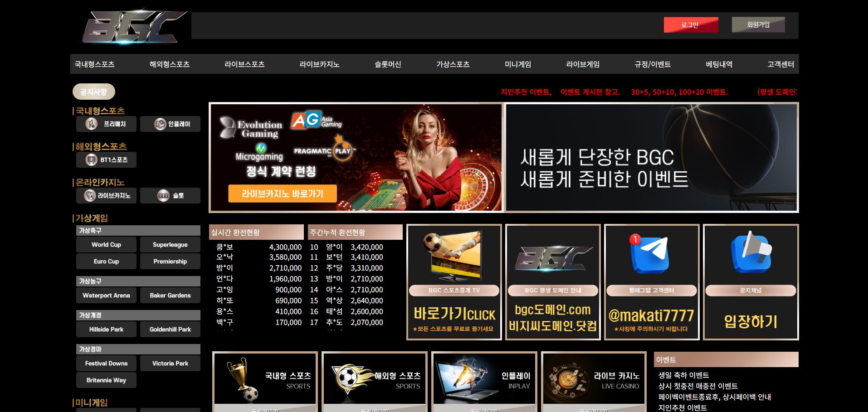
Task: Open 슬롯 sidebar button
Action: (x=170, y=196)
